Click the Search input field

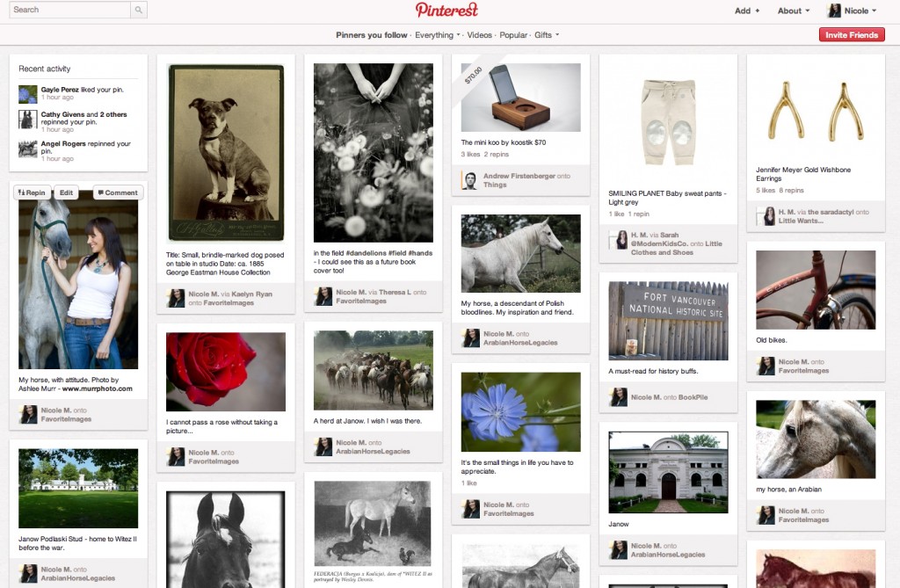pyautogui.click(x=69, y=10)
